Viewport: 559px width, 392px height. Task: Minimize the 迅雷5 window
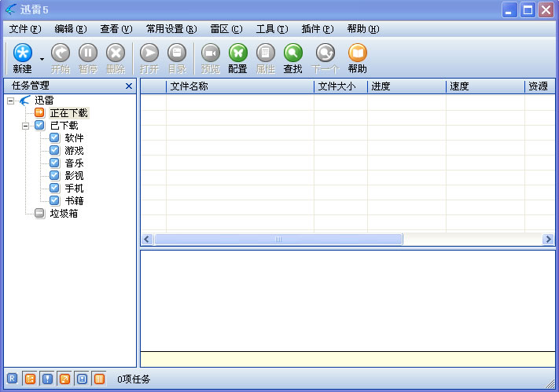point(509,10)
